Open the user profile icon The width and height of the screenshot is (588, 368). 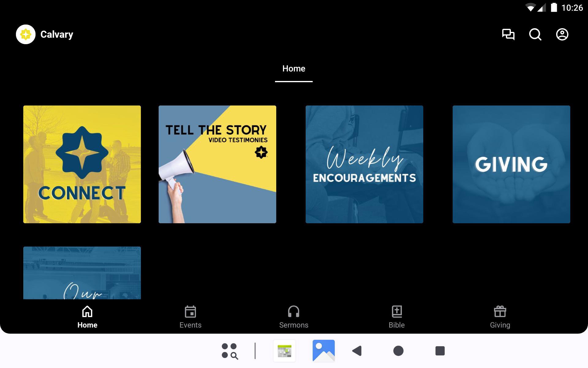(x=562, y=34)
